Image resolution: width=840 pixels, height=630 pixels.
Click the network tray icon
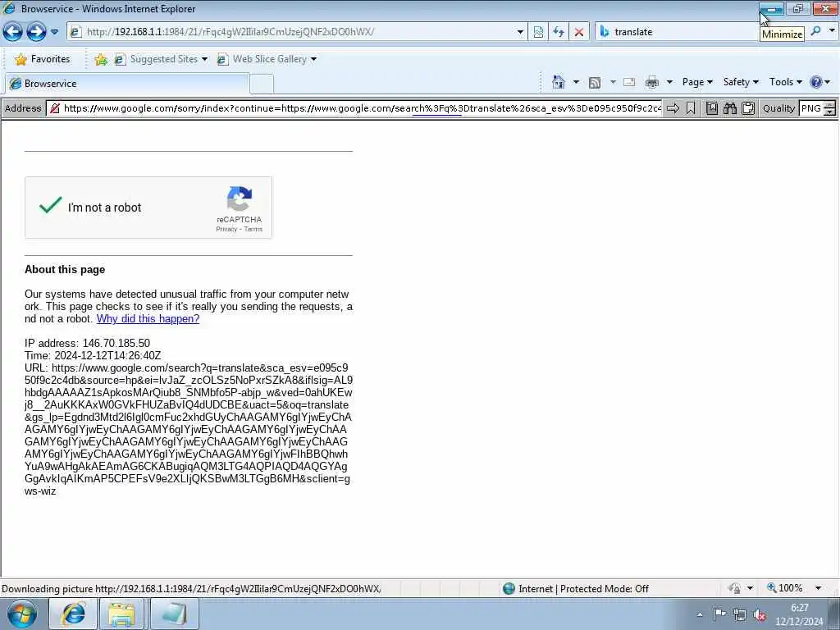click(x=740, y=614)
